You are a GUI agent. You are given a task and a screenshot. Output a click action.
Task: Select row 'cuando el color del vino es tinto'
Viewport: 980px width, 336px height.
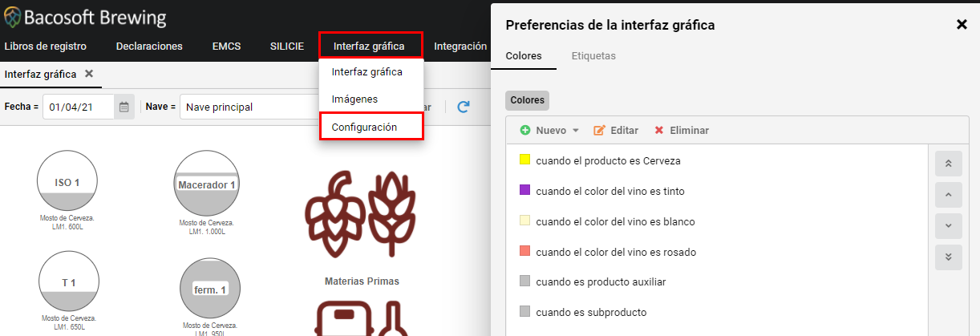[x=716, y=191]
